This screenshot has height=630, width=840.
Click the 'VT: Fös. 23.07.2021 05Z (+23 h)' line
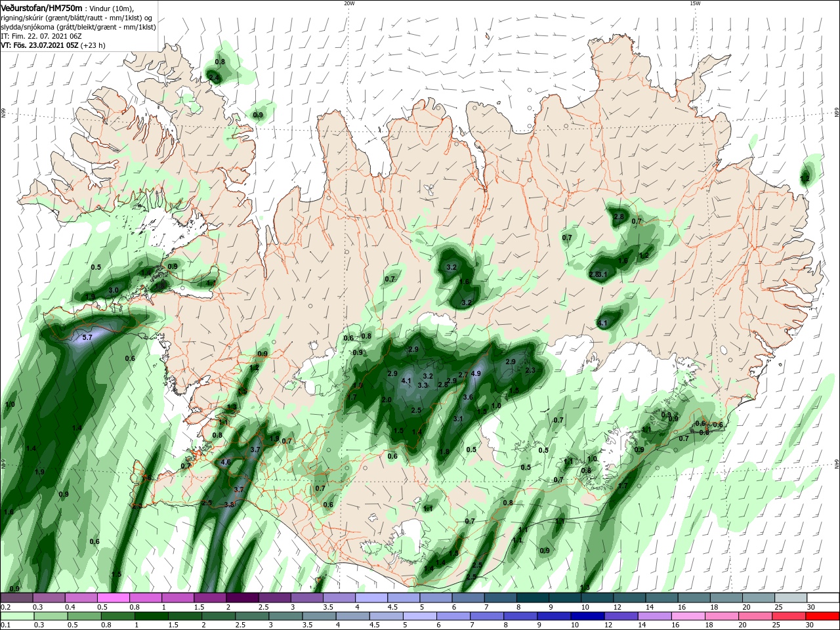point(53,45)
